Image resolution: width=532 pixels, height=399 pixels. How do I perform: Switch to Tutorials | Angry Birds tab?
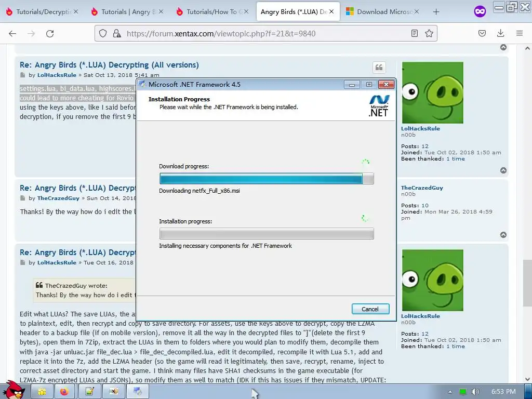coord(127,11)
